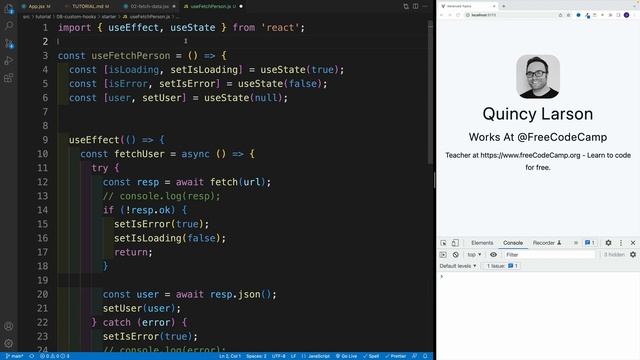This screenshot has width=640, height=360.
Task: Click the live expression eye icon
Action: tap(493, 255)
